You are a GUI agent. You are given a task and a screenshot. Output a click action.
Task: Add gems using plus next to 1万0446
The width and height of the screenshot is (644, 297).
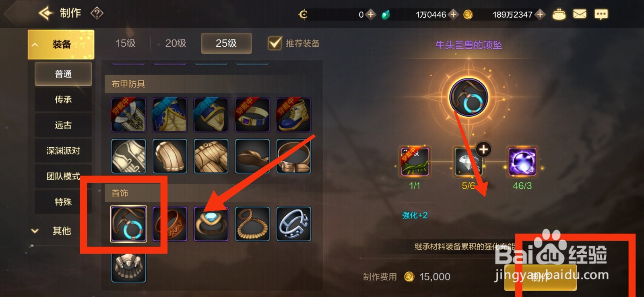point(454,14)
